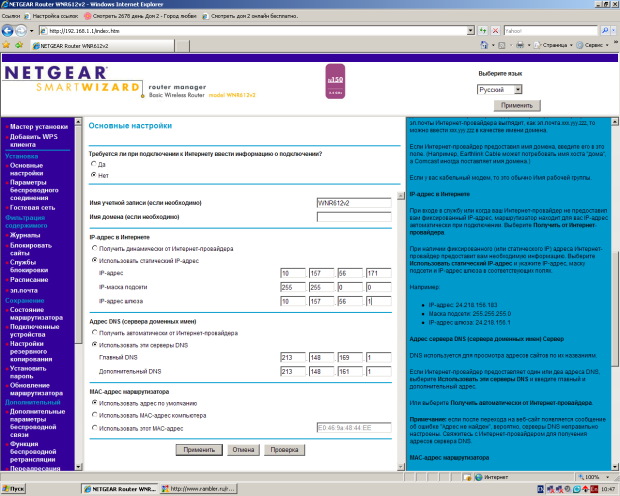
Task: Click the Home icon in the IE command bar
Action: 484,45
